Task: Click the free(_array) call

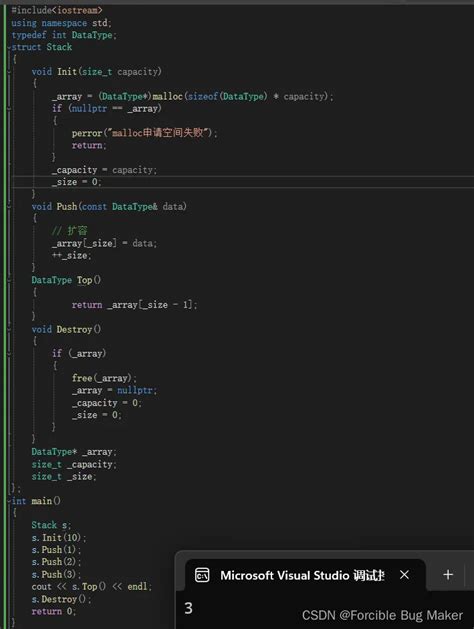Action: pos(104,378)
